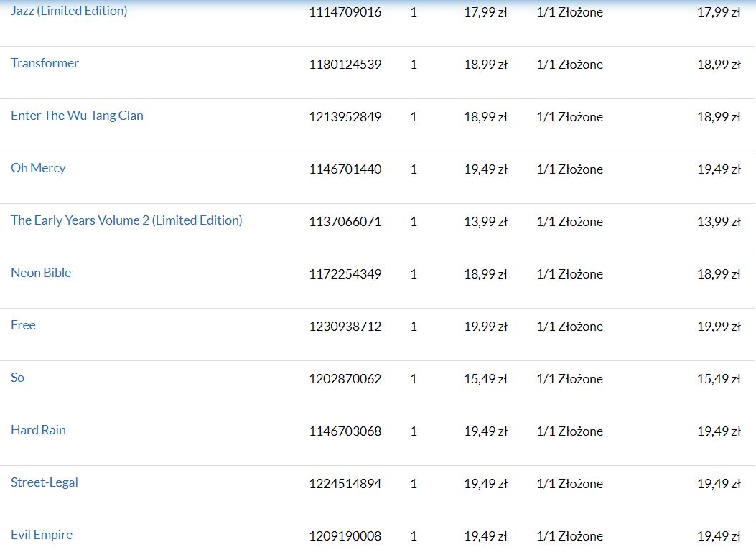Screen dimensions: 756x552
Task: Open the Jazz (Limited Edition) product link
Action: 69,11
